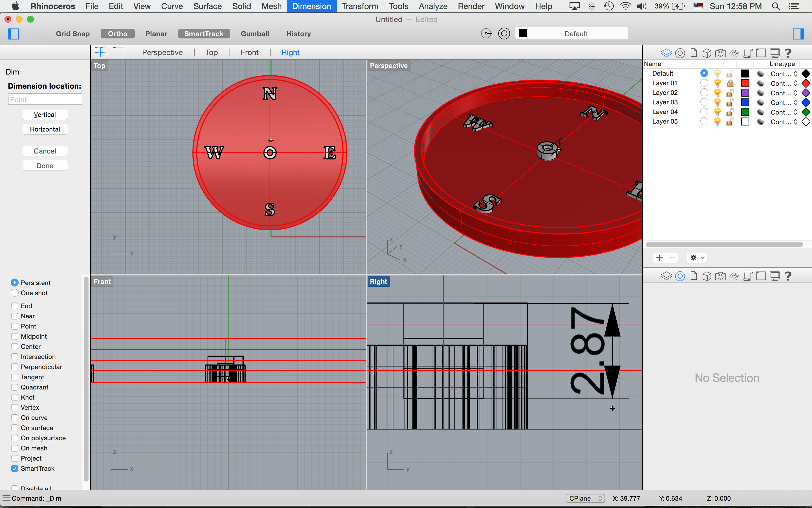Open Layer 05 linetype dropdown
The width and height of the screenshot is (812, 508).
[784, 122]
